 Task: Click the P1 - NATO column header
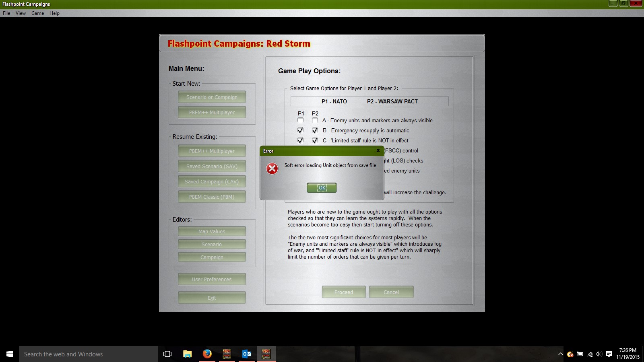[x=334, y=101]
